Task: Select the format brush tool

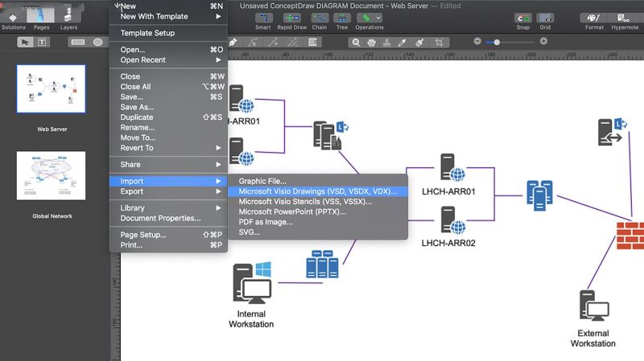Action: point(419,43)
